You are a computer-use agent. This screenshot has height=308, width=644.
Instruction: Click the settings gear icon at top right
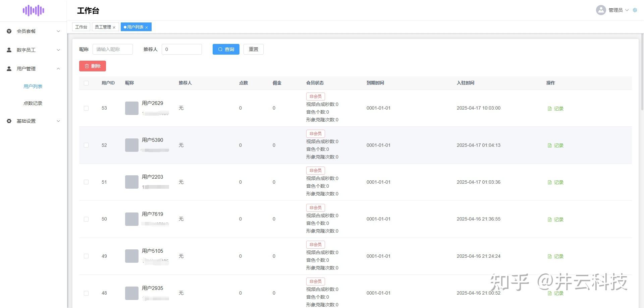635,10
